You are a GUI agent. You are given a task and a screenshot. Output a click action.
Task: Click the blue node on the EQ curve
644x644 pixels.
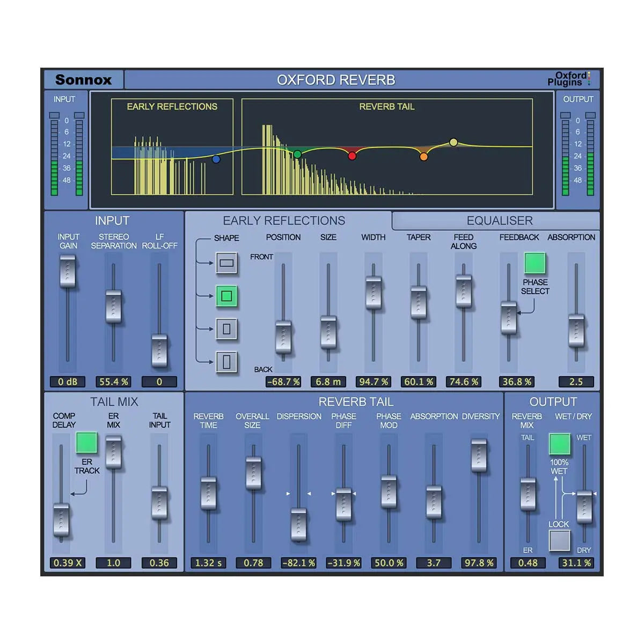(x=216, y=158)
